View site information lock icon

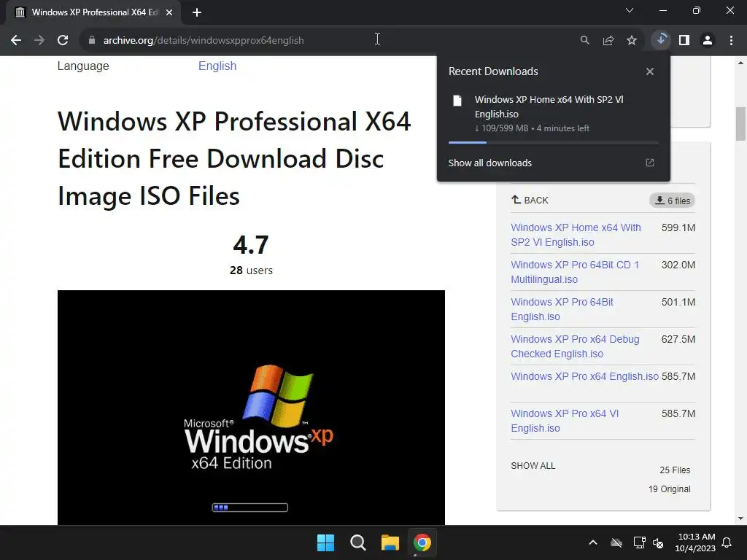pos(92,41)
